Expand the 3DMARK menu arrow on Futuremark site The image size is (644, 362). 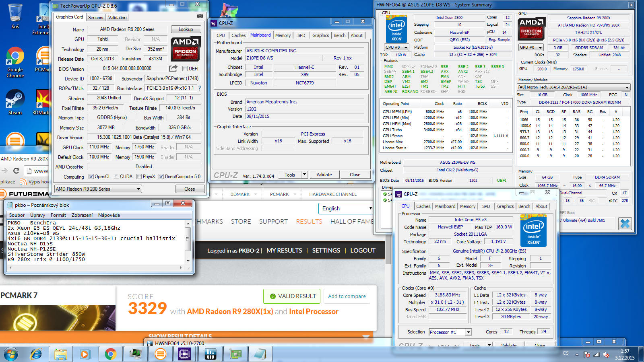point(216,194)
